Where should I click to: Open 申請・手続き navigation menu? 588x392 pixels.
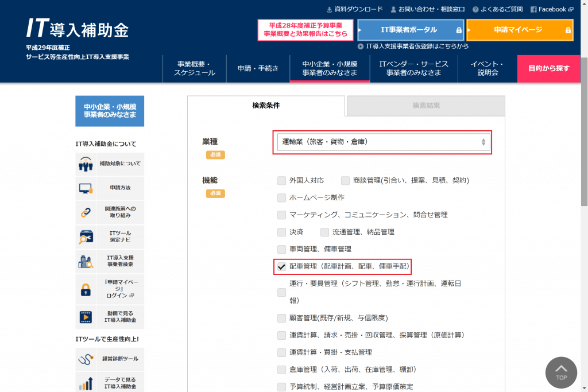pyautogui.click(x=258, y=69)
